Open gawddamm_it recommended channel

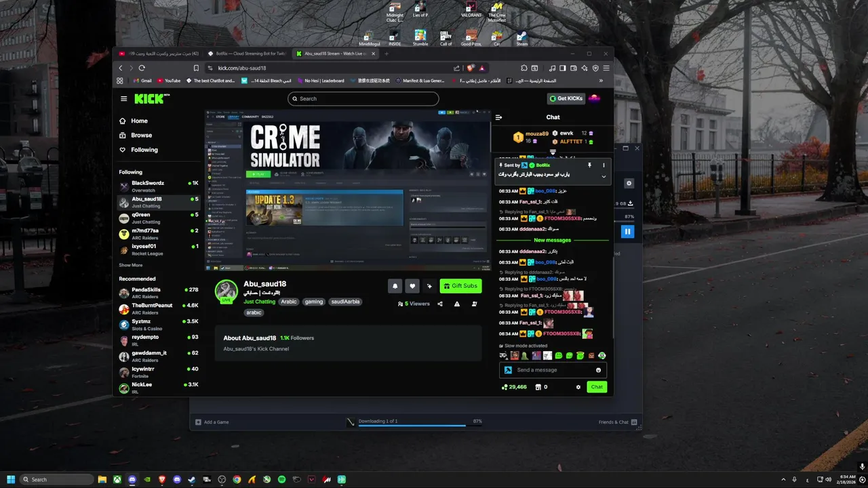coord(159,357)
